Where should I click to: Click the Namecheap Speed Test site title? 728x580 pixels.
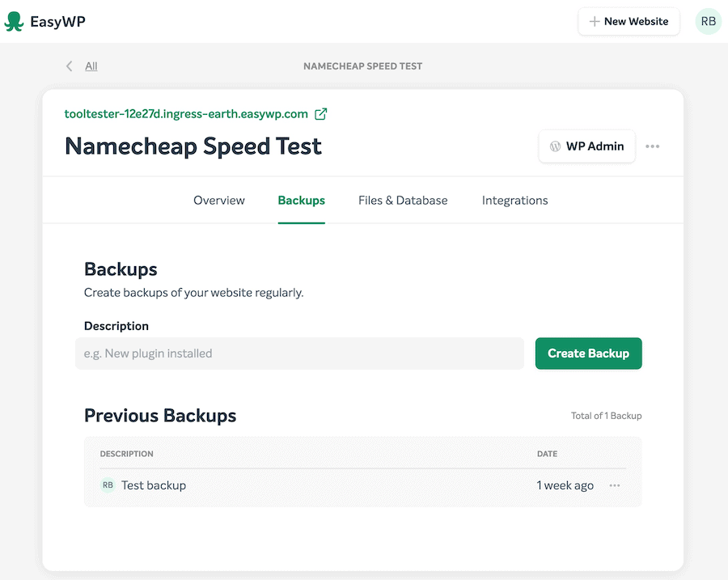tap(193, 146)
